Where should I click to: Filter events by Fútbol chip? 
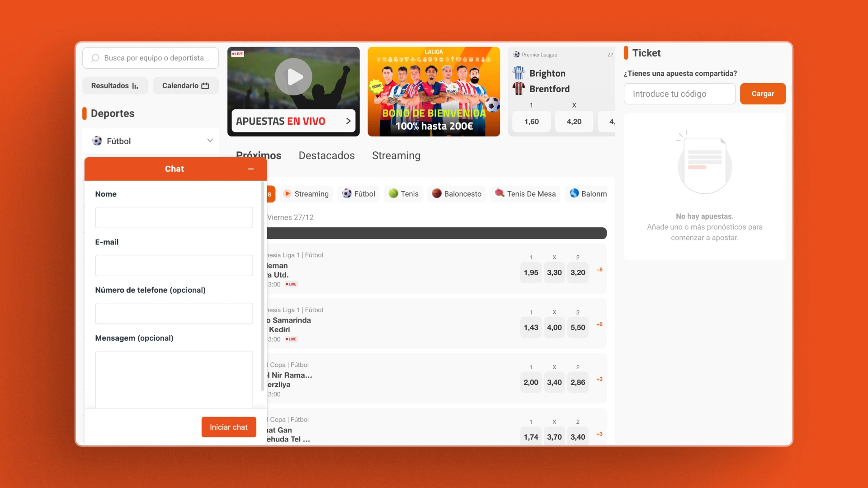pos(359,194)
